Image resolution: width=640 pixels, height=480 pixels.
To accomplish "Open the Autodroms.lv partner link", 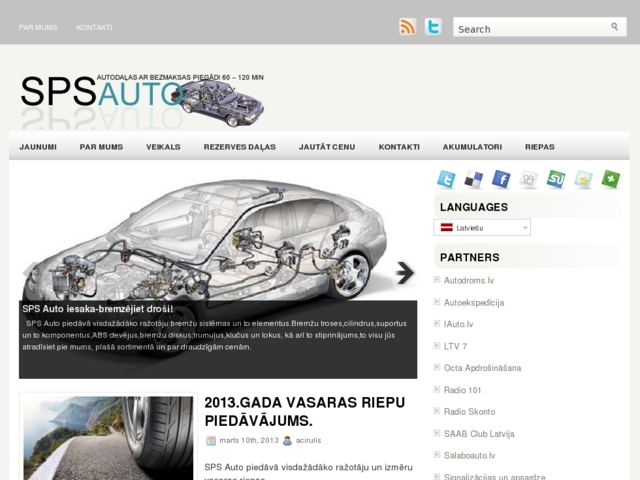I will tap(469, 281).
